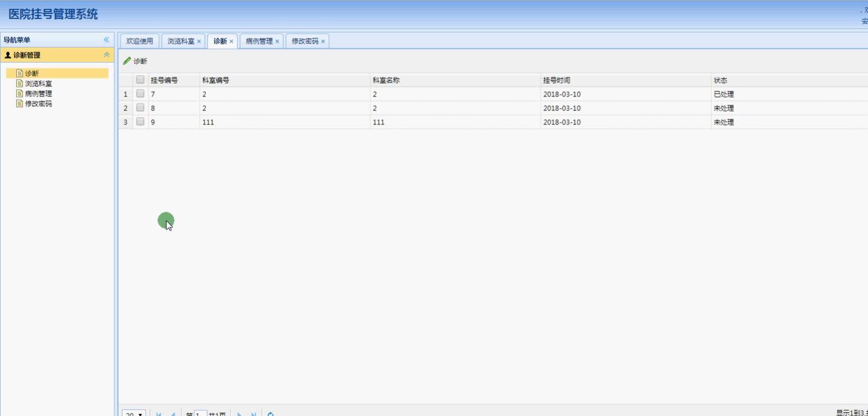868x416 pixels.
Task: Open 修改密码 in the navigation tree
Action: pyautogui.click(x=39, y=104)
